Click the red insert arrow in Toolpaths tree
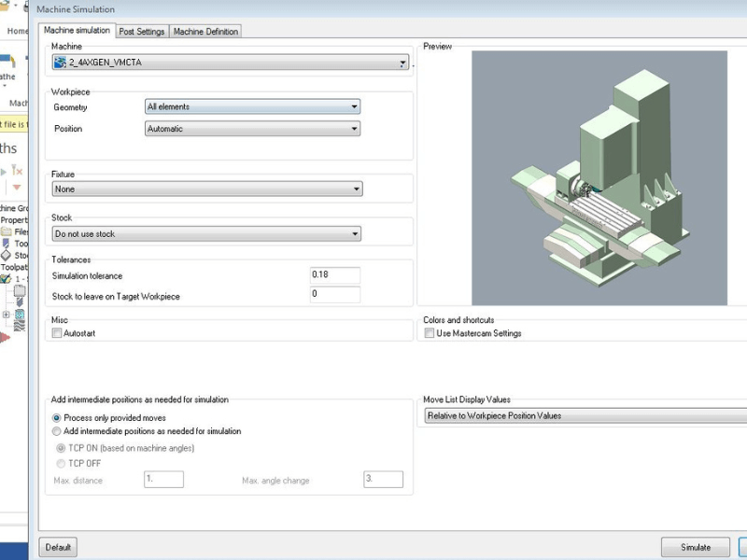Screen dimensions: 747x560 (4, 338)
